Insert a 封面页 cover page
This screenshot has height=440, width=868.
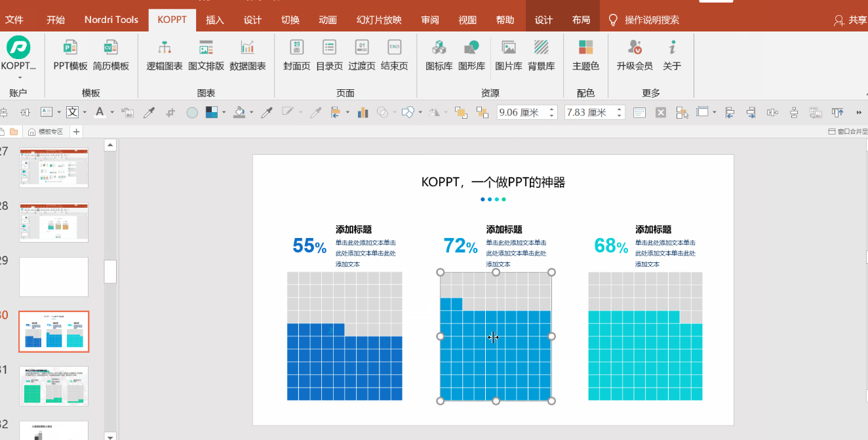coord(297,54)
